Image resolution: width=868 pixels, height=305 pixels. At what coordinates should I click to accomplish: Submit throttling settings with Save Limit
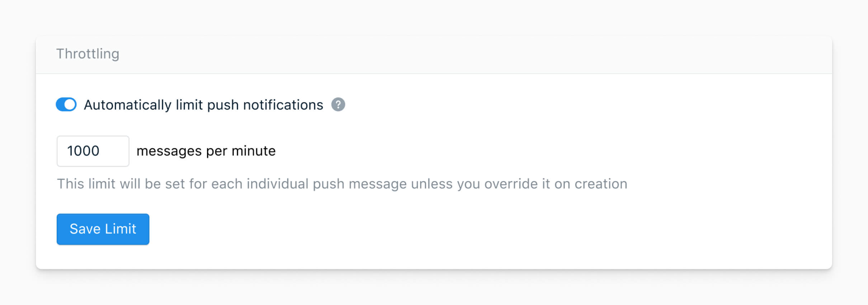pyautogui.click(x=103, y=229)
